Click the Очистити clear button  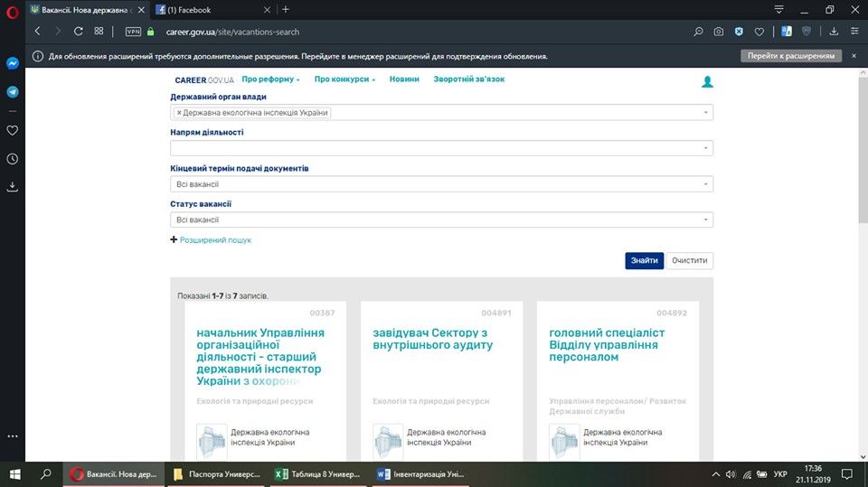click(691, 260)
